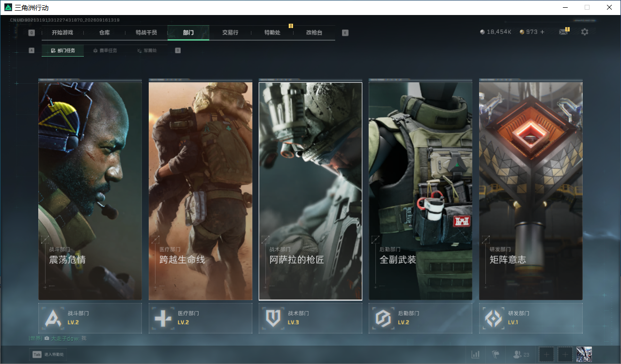Click the CN UID text at top
The image size is (621, 364).
(x=65, y=20)
